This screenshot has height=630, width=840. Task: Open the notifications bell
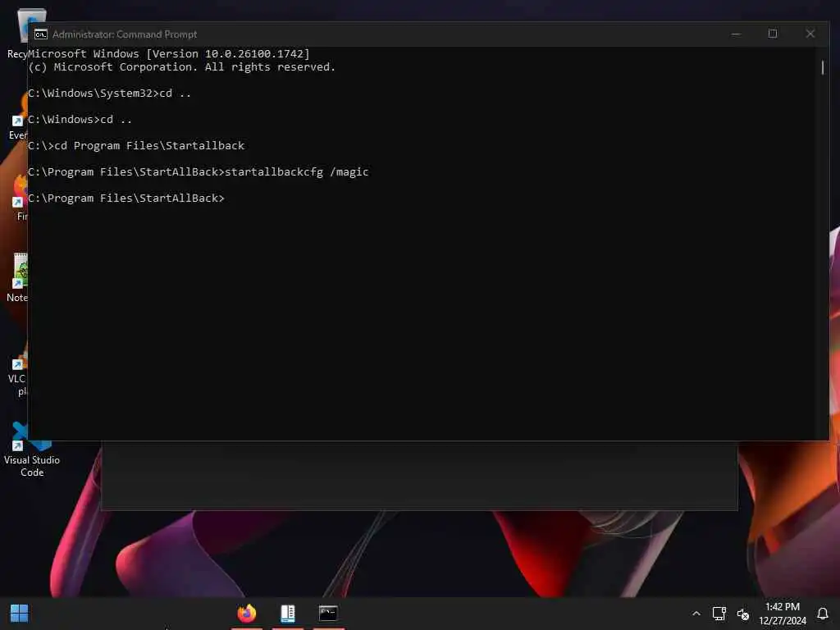pos(822,614)
